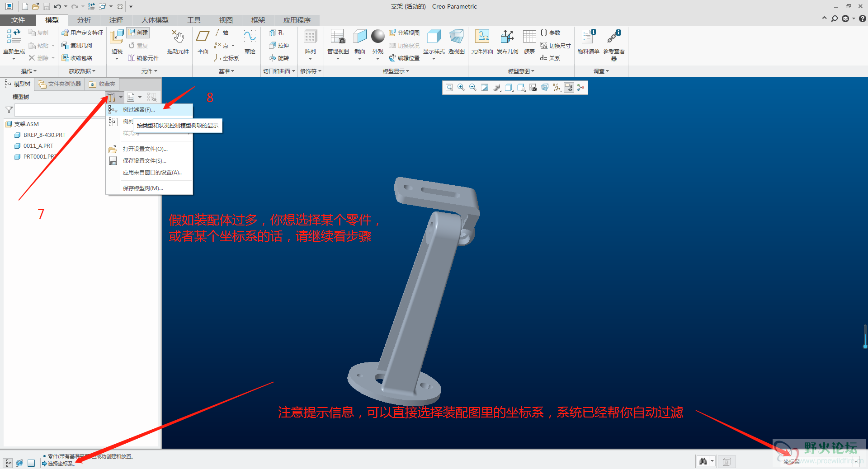Image resolution: width=868 pixels, height=469 pixels.
Task: Choose 保存模型树(M)... menu entry
Action: click(x=150, y=188)
